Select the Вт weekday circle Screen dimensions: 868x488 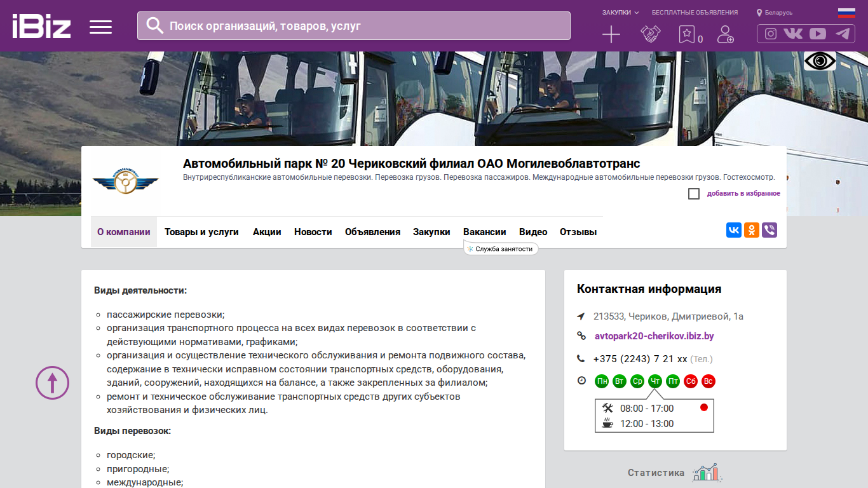tap(620, 381)
